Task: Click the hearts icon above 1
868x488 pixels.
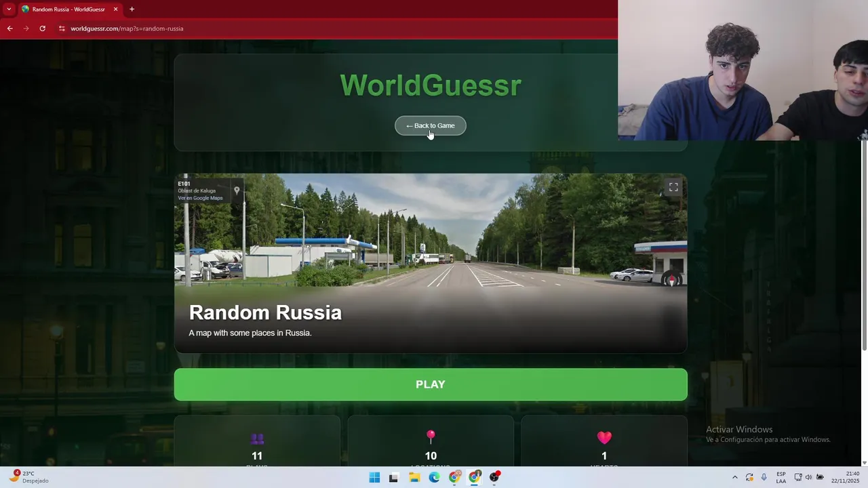Action: pos(604,438)
